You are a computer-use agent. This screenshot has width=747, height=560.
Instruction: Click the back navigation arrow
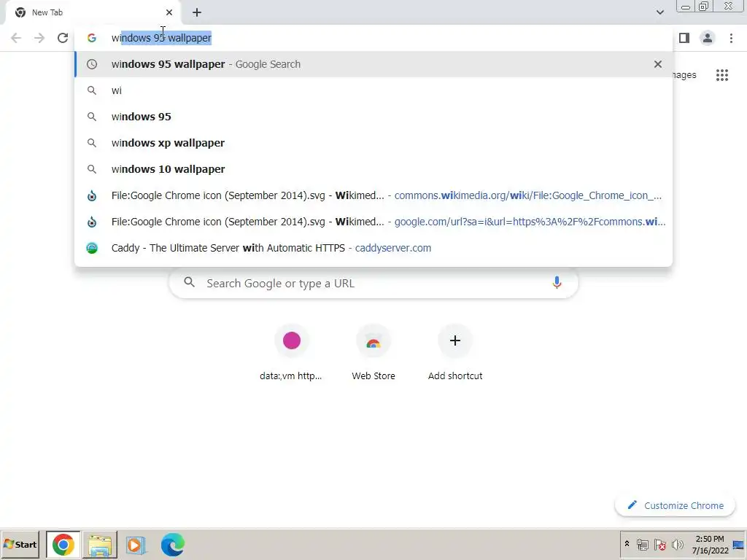pyautogui.click(x=16, y=38)
